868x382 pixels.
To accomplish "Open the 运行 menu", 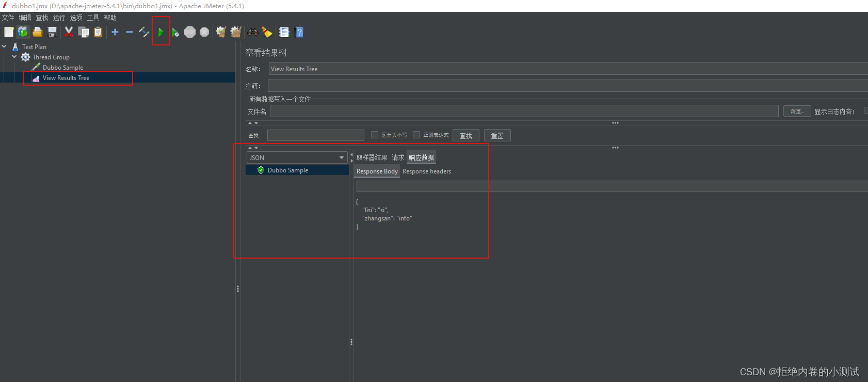I will click(59, 18).
